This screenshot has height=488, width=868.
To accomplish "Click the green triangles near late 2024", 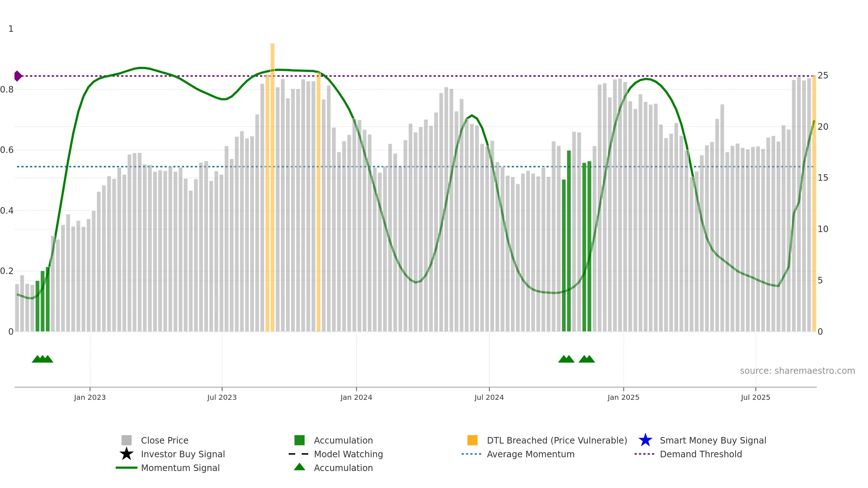I will point(576,359).
